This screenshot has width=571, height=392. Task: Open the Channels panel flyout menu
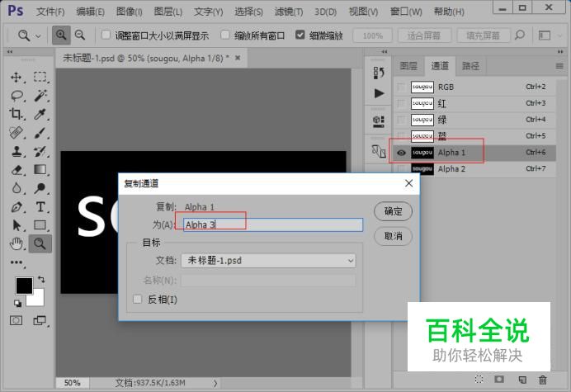click(x=559, y=66)
